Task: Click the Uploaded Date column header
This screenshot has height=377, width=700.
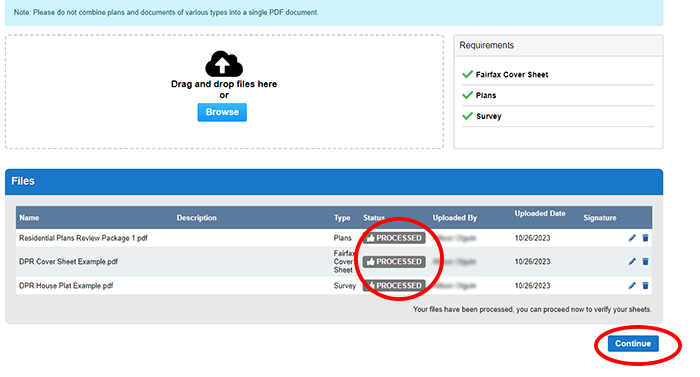Action: click(540, 214)
